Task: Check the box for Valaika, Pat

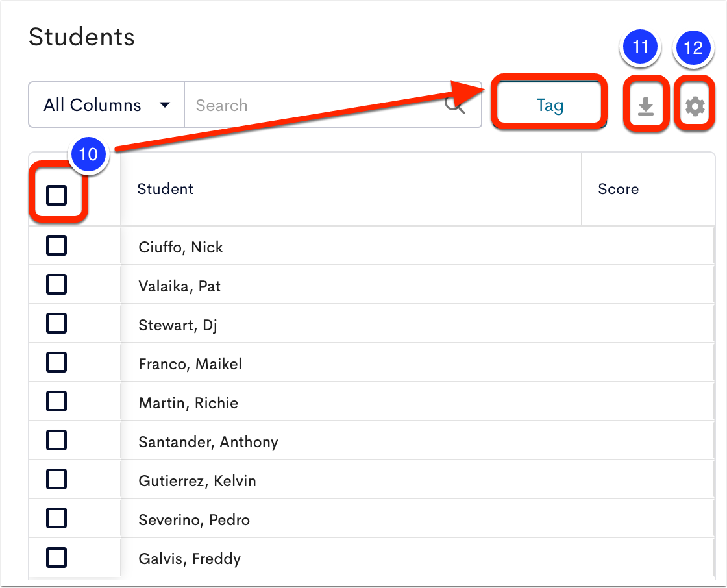Action: pyautogui.click(x=56, y=284)
